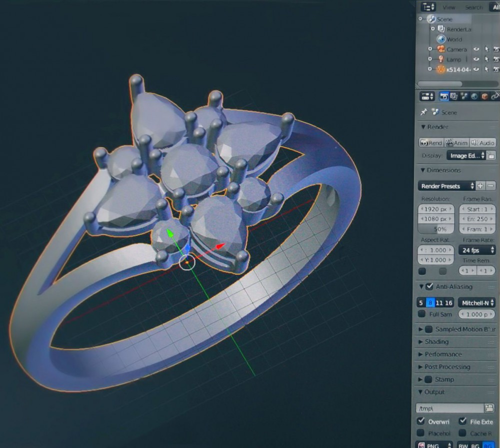The width and height of the screenshot is (500, 448).
Task: Toggle k514-04 selectability arrow icon
Action: [486, 69]
